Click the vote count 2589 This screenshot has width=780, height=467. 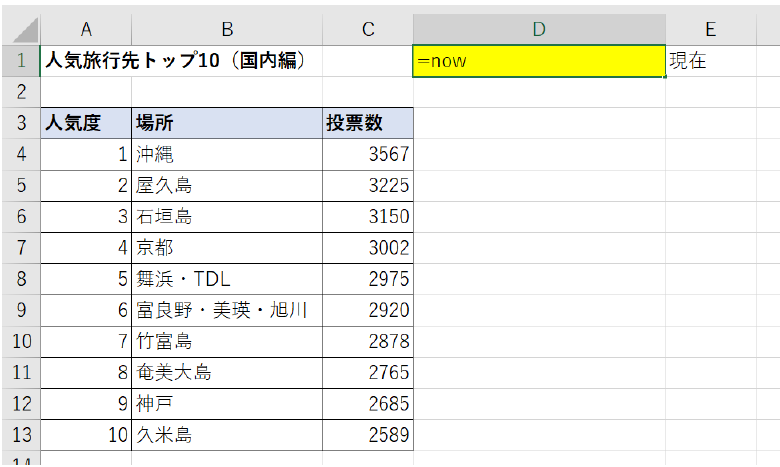point(367,435)
